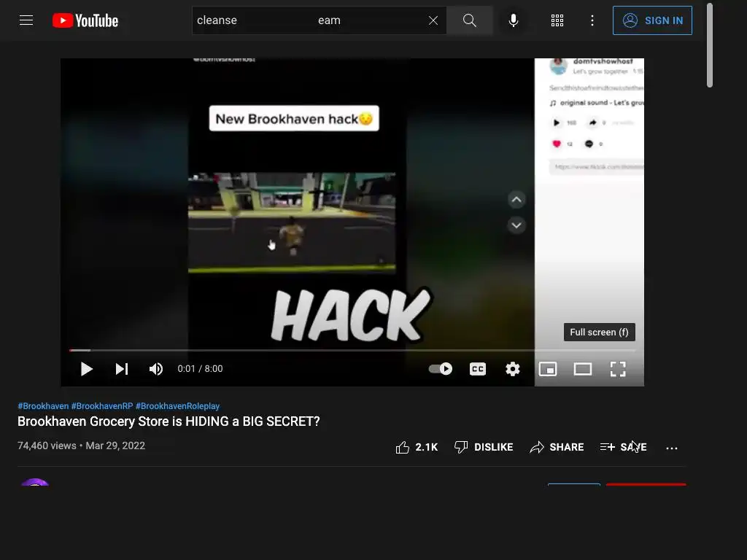Viewport: 747px width, 560px height.
Task: Open more actions ellipsis menu
Action: point(672,448)
